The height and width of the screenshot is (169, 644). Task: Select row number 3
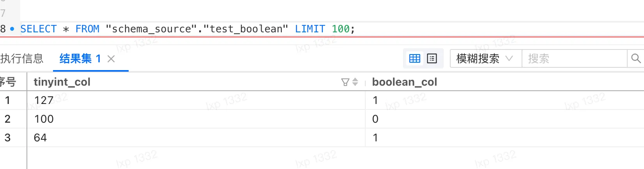click(x=7, y=137)
